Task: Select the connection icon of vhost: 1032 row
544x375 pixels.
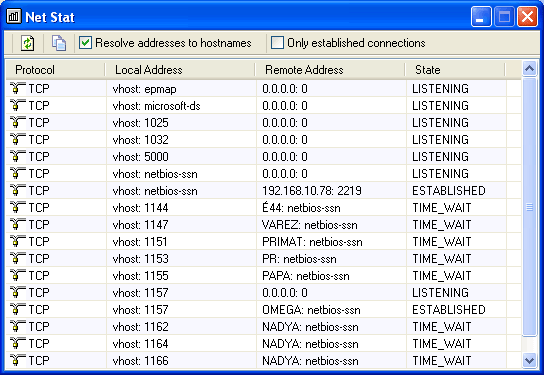Action: coord(17,139)
